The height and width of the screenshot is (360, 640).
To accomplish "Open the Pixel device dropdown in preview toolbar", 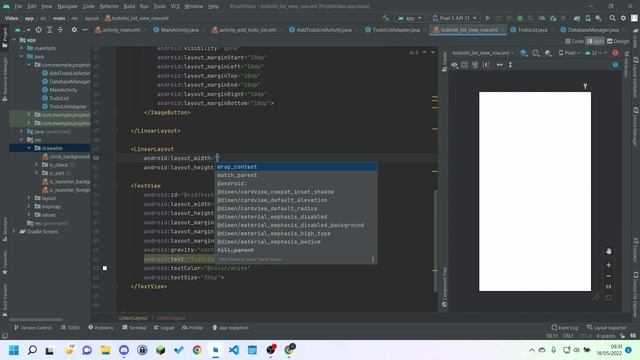I will pyautogui.click(x=569, y=53).
